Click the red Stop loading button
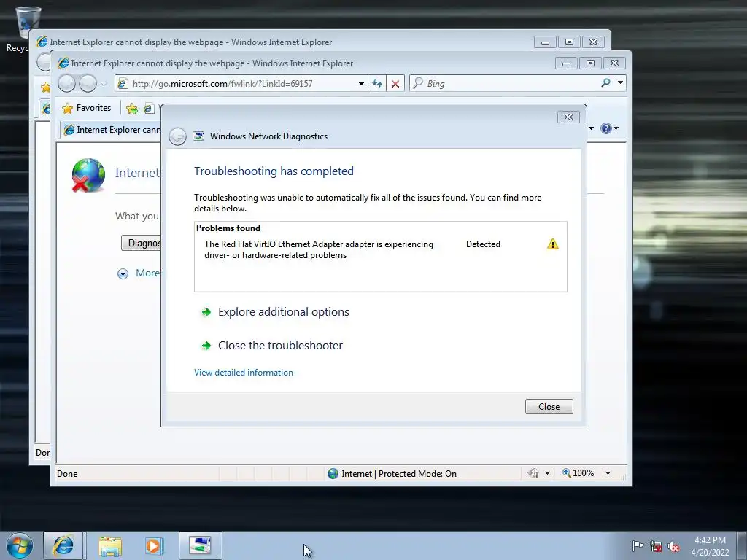 point(395,84)
